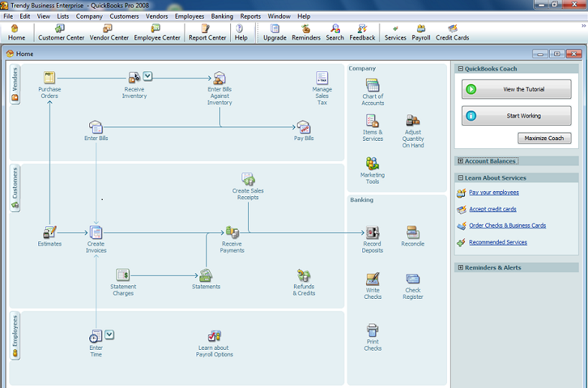Click the Estimates icon
This screenshot has width=588, height=388.
pyautogui.click(x=49, y=232)
